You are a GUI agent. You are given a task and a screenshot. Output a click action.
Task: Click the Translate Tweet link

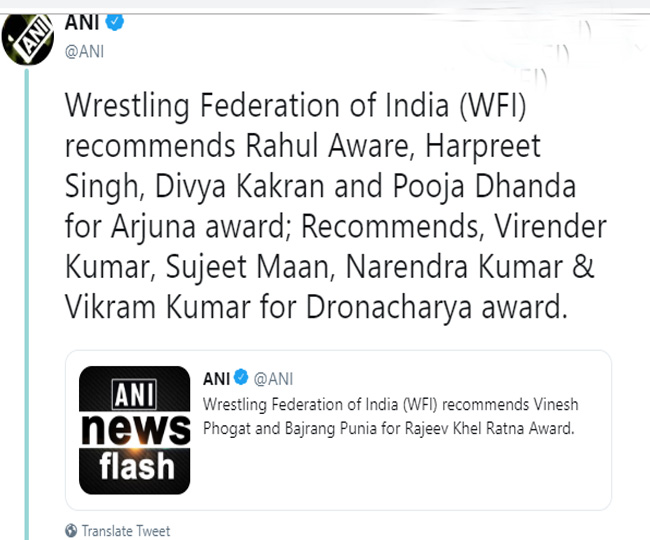click(x=125, y=531)
